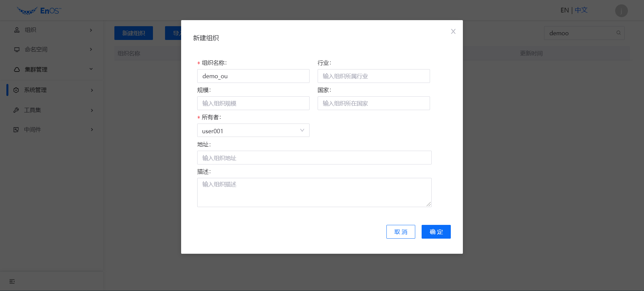Screen dimensions: 644x291
Task: Click the user avatar icon
Action: (621, 11)
